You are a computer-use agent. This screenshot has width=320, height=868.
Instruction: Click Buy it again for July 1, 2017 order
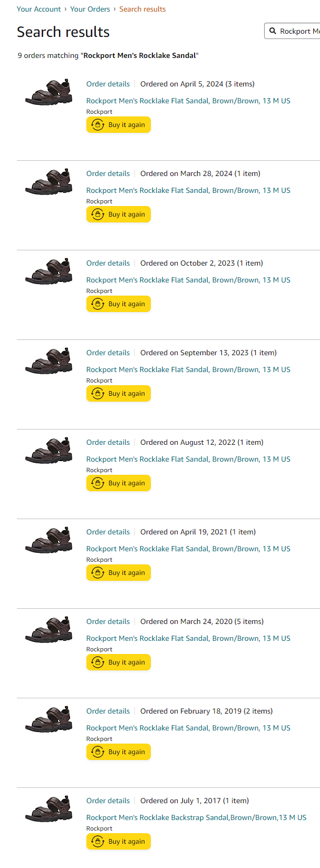coord(119,842)
